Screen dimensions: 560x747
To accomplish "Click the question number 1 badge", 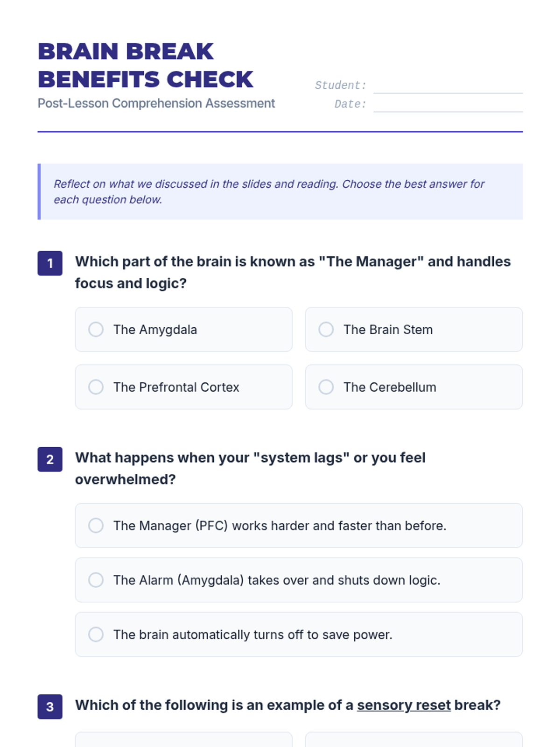I will pyautogui.click(x=50, y=263).
